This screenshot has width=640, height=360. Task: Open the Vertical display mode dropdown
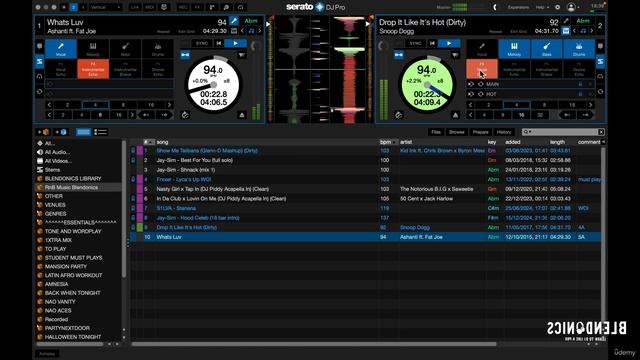coord(105,7)
